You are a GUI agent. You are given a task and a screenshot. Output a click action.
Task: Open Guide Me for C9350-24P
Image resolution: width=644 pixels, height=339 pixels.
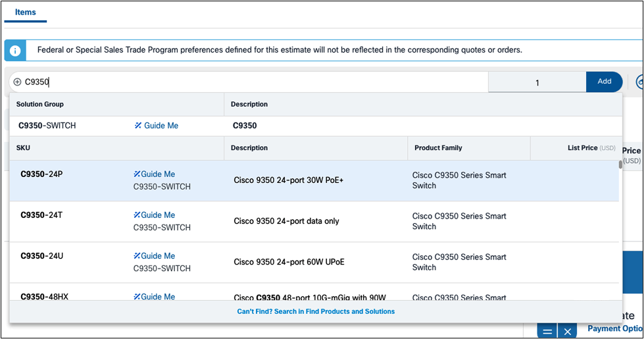coord(155,174)
